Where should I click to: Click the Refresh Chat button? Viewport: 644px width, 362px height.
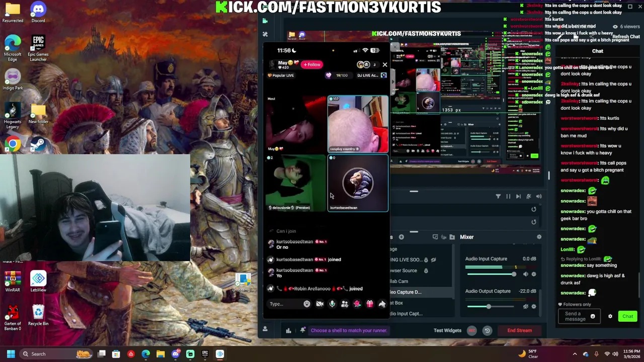(x=626, y=37)
